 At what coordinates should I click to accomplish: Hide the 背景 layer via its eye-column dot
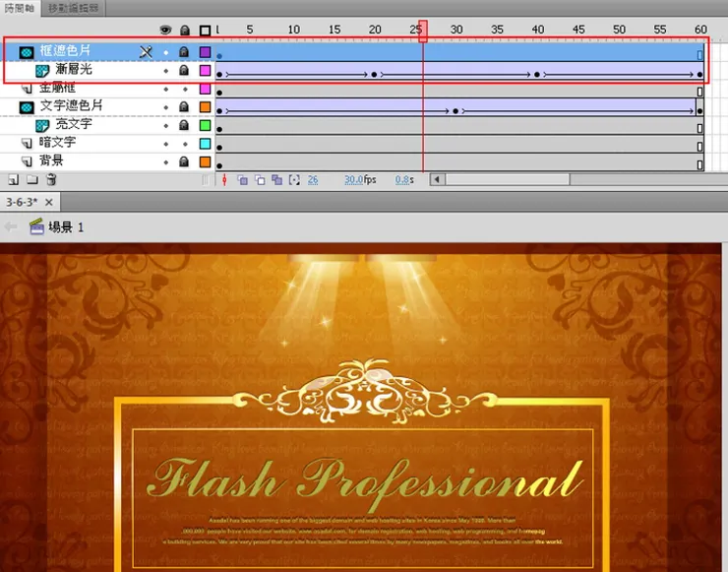pos(165,162)
